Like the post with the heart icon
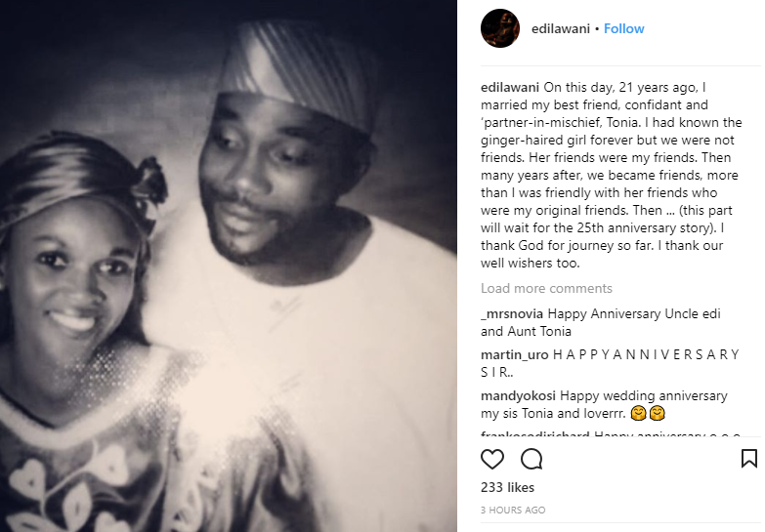The height and width of the screenshot is (532, 765). click(x=492, y=459)
